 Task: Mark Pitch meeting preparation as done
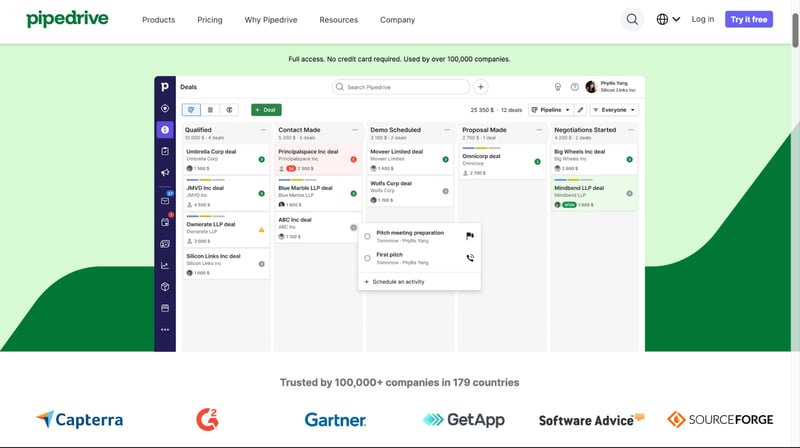367,236
